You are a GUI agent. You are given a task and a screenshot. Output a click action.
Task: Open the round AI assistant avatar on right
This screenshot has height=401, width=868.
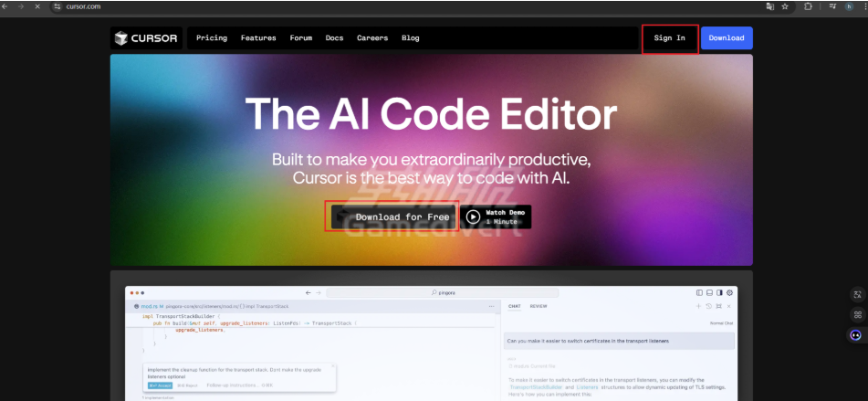coord(856,335)
